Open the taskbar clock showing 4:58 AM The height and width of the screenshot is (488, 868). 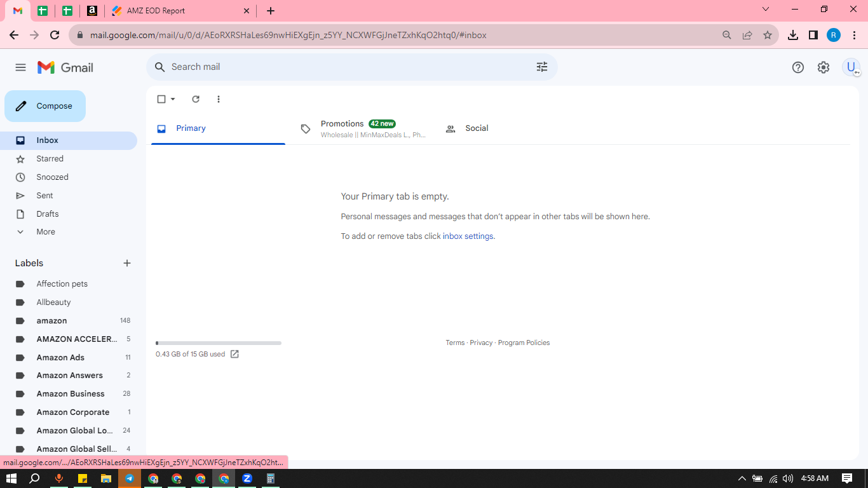[x=815, y=478]
